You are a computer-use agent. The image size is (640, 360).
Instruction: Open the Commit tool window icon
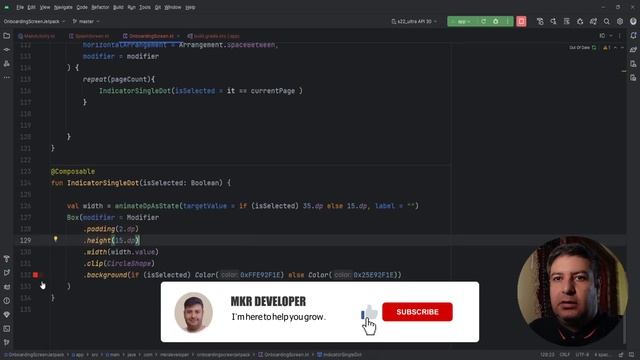7,50
